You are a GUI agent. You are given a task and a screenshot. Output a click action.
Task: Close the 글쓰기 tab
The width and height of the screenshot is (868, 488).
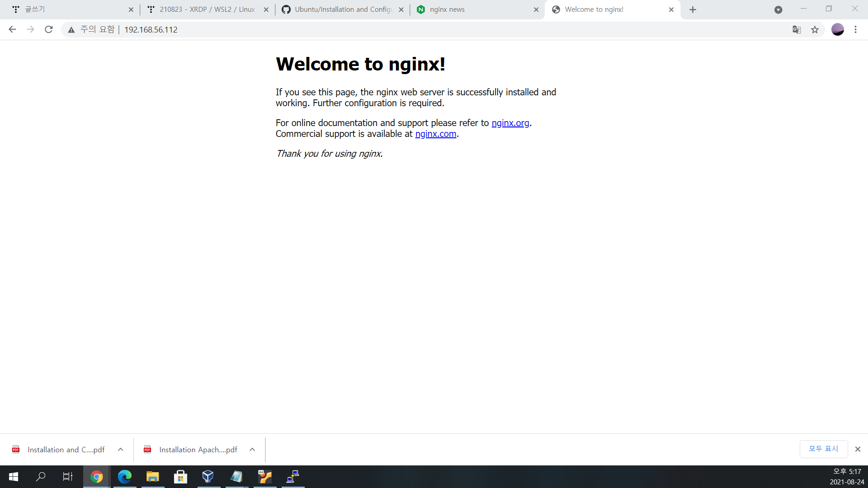click(x=131, y=9)
